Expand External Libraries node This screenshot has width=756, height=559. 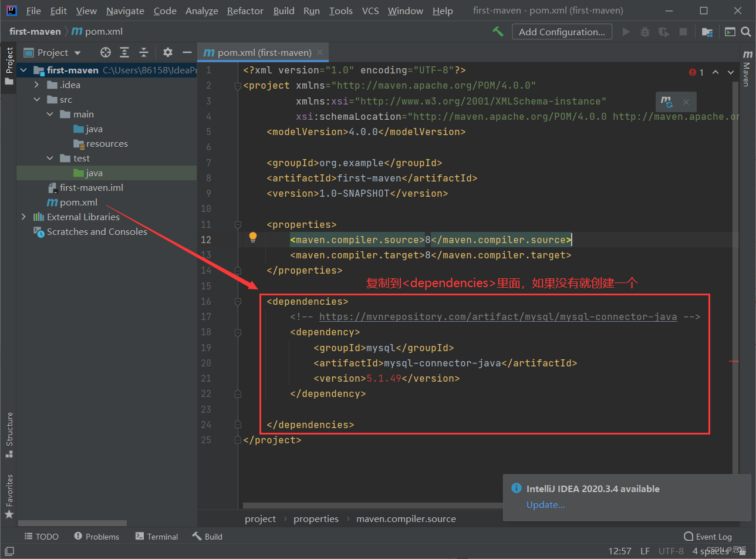tap(23, 217)
